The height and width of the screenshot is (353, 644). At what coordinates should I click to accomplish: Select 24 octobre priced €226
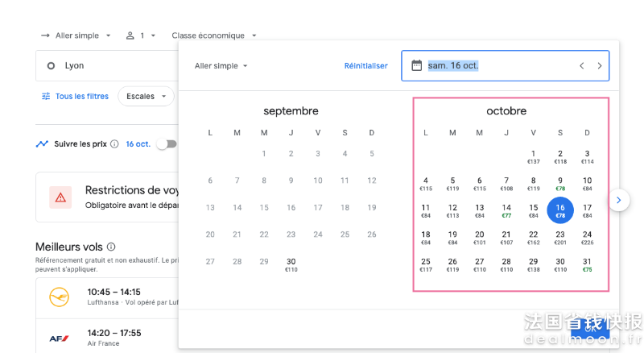point(588,238)
